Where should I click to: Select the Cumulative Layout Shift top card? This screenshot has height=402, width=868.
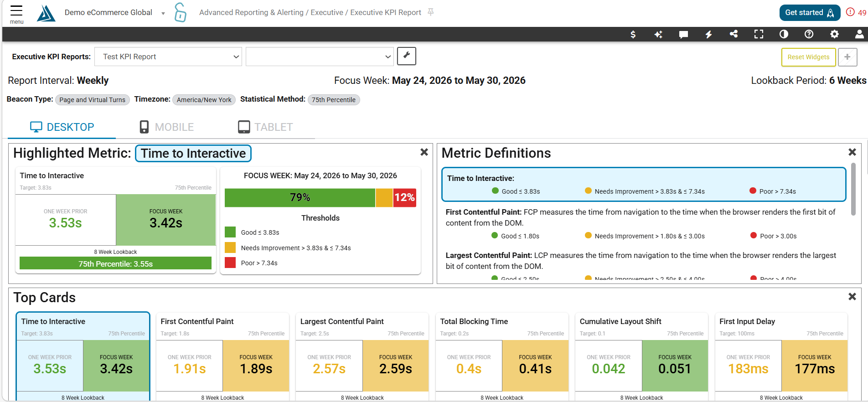(641, 356)
